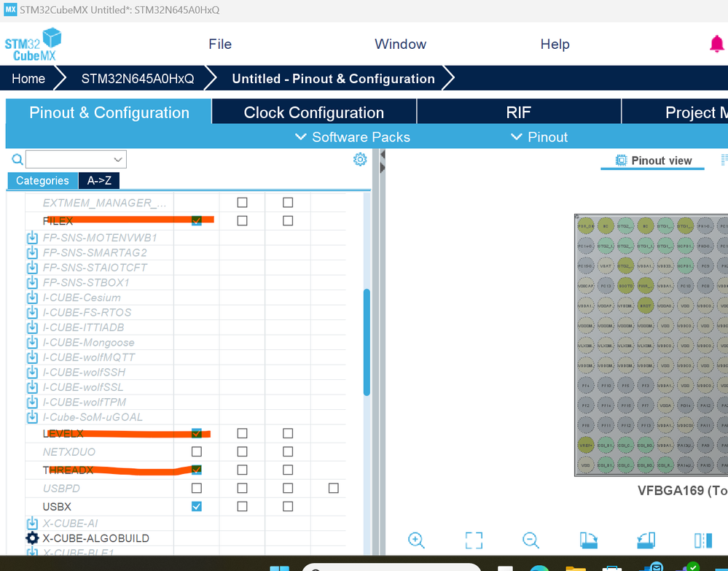This screenshot has width=728, height=571.
Task: Flip the chip view with the mirror icon
Action: [x=703, y=540]
